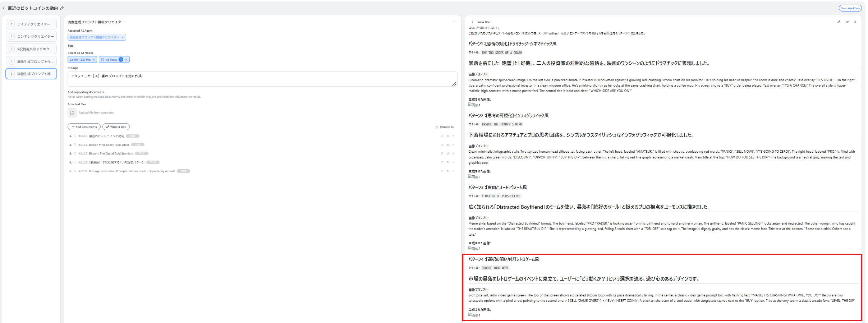Open the three-dots menu of the step panel
Screen dimensions: 868x323
pos(454,22)
